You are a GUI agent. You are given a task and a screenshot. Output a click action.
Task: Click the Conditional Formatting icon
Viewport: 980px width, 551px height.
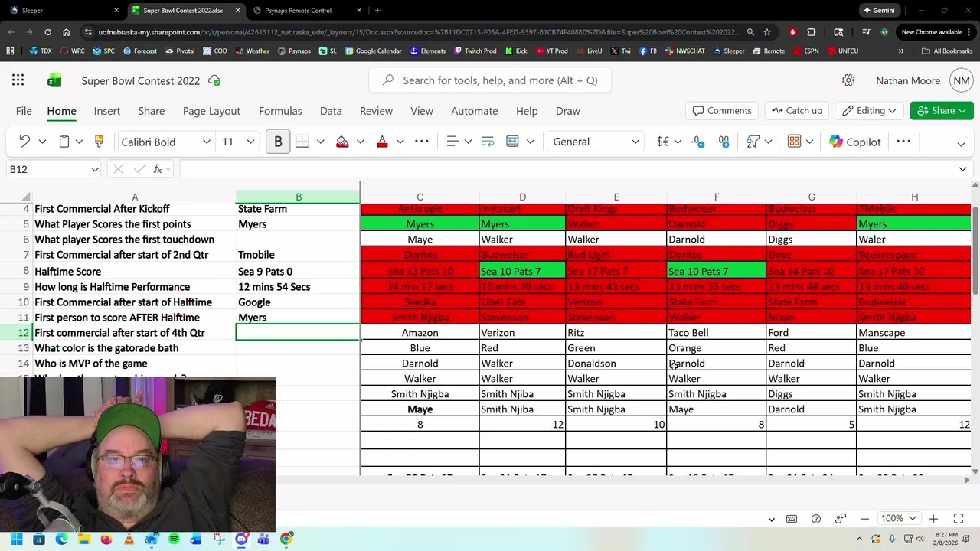click(x=794, y=142)
